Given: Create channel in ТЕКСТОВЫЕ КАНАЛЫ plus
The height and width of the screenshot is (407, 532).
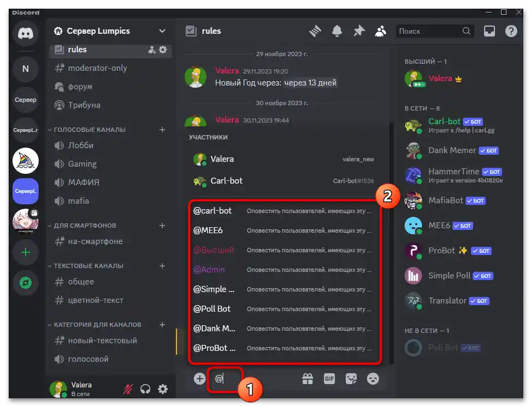Looking at the screenshot, I should point(162,266).
